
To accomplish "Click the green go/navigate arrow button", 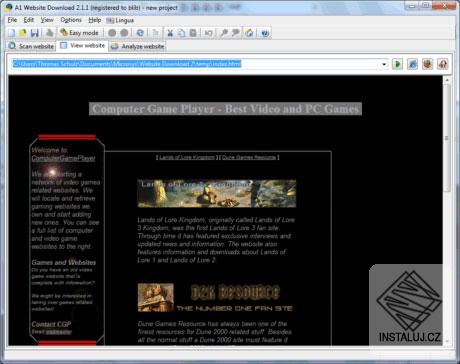I will (397, 64).
